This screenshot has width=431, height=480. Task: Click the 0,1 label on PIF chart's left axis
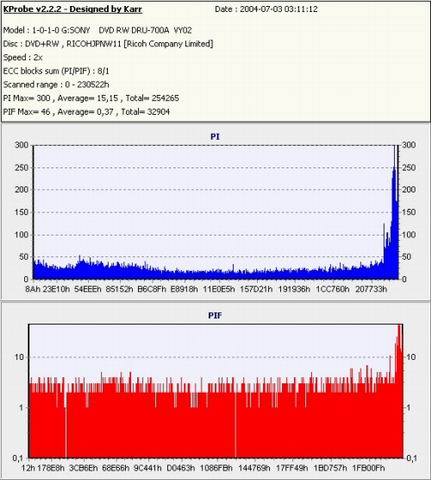click(18, 458)
